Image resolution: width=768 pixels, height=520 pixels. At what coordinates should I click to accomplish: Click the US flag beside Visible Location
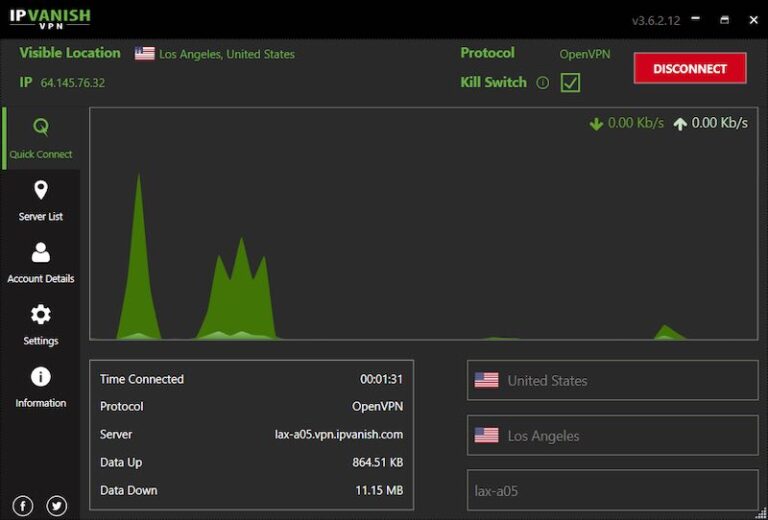145,54
